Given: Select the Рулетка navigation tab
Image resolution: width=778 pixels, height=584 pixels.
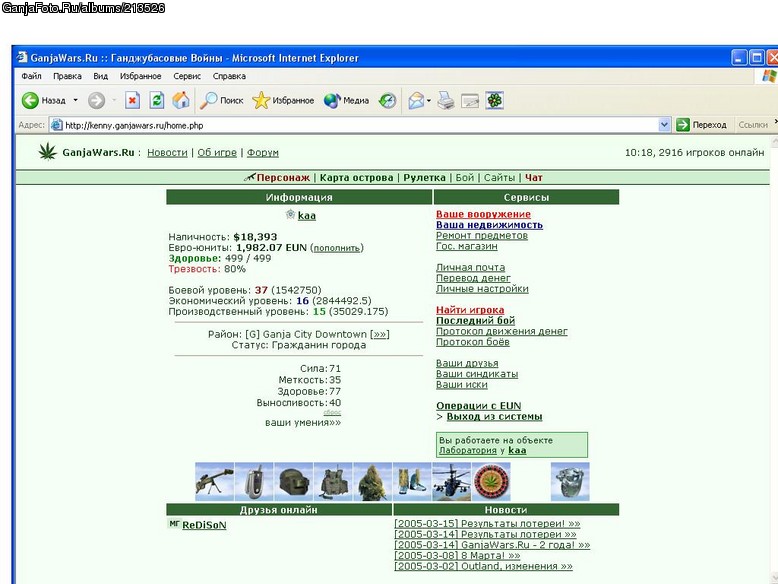Looking at the screenshot, I should tap(424, 178).
